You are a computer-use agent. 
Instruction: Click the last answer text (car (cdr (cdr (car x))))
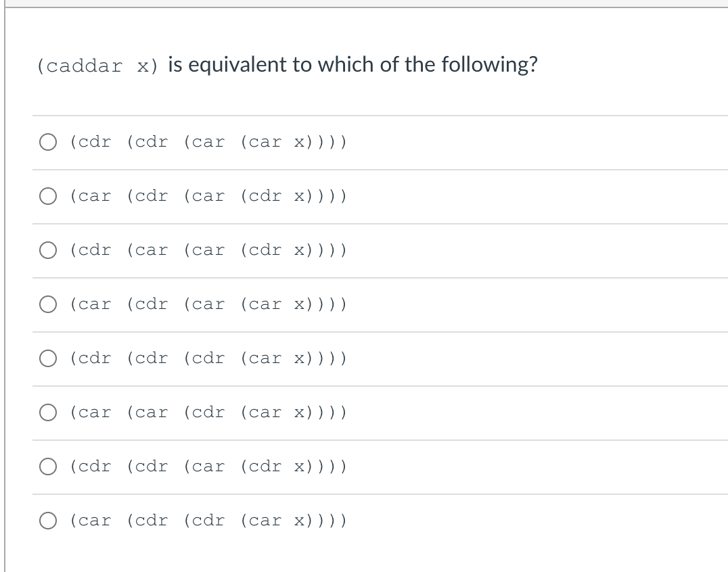(x=208, y=520)
